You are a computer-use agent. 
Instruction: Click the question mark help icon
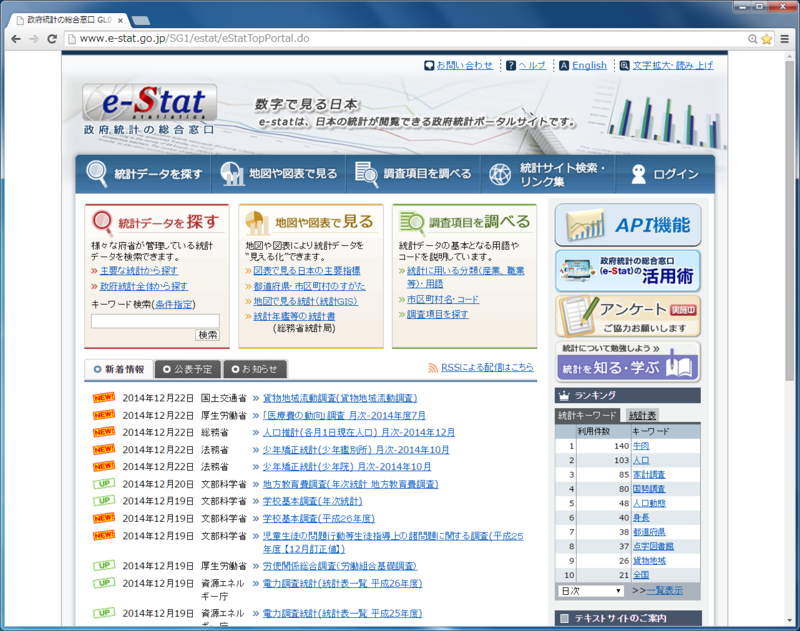[511, 65]
